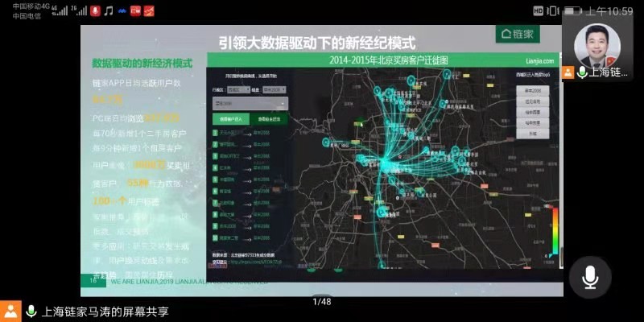
Task: Select the 查看客户迁入 tab
Action: 230,119
